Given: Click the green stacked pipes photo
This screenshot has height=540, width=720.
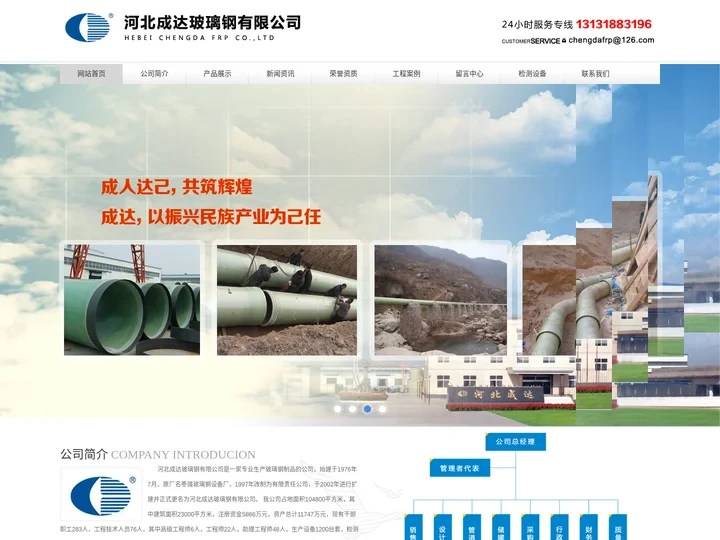Looking at the screenshot, I should pyautogui.click(x=132, y=300).
